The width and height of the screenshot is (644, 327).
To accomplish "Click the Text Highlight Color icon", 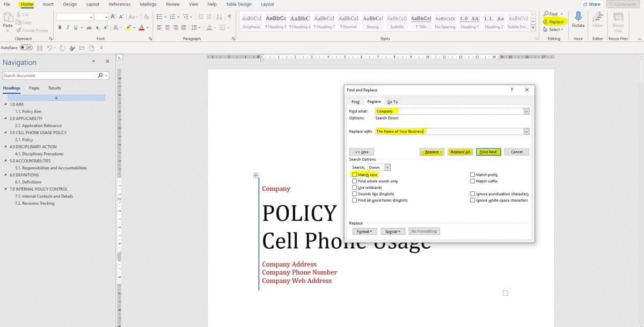I will pos(130,27).
